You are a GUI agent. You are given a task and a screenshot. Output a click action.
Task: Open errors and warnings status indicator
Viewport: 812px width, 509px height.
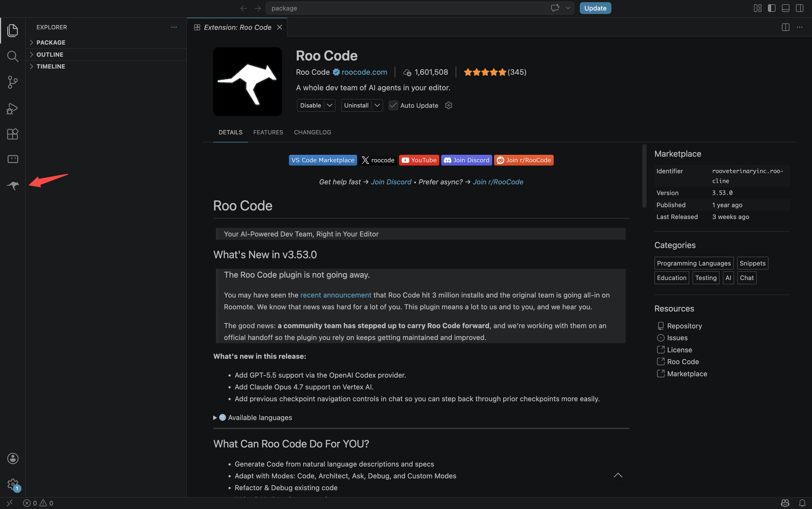(x=38, y=503)
